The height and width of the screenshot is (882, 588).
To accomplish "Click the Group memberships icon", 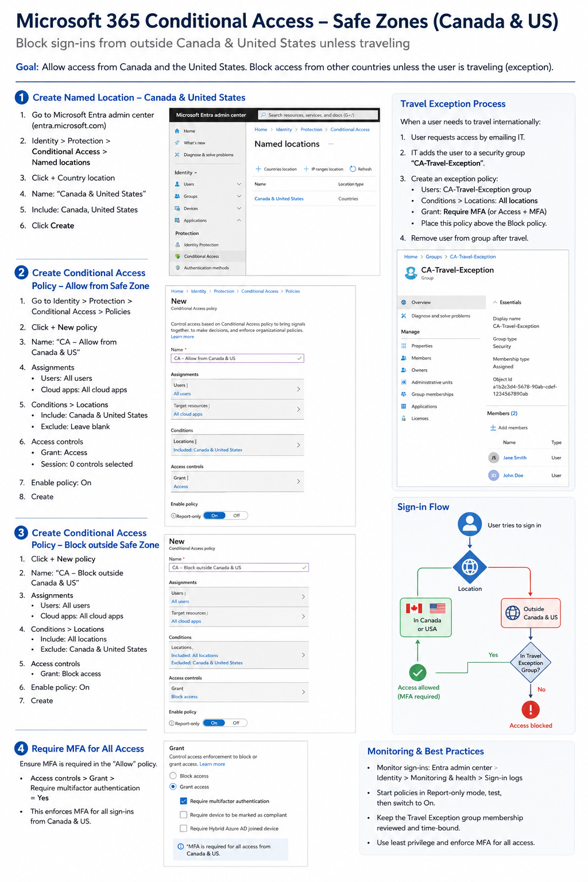I will [404, 394].
